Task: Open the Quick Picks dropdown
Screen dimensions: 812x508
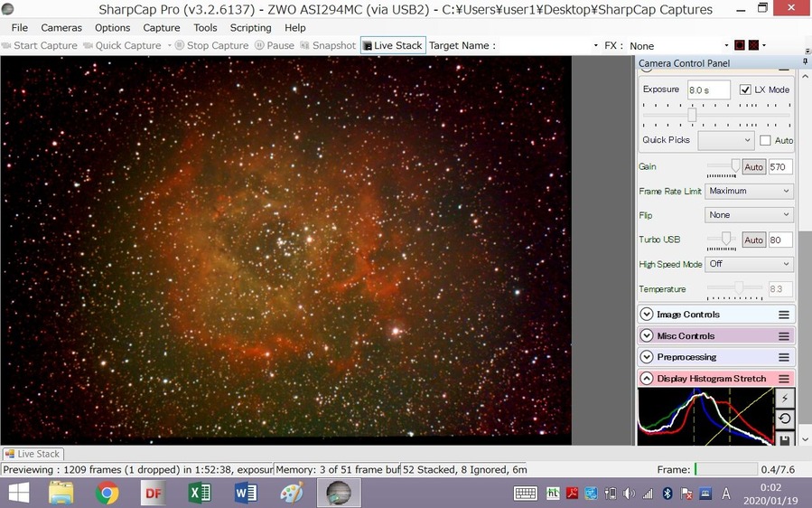Action: [725, 140]
